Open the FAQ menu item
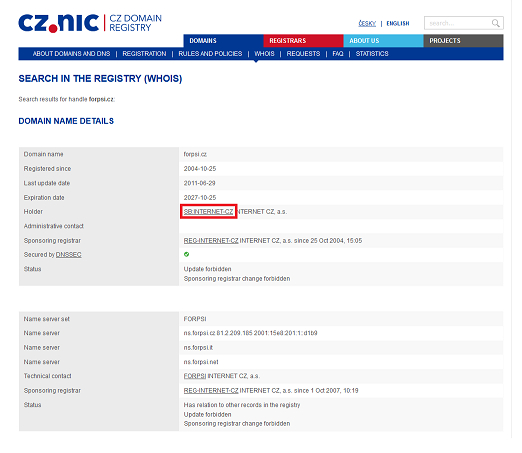The height and width of the screenshot is (453, 522). 338,54
